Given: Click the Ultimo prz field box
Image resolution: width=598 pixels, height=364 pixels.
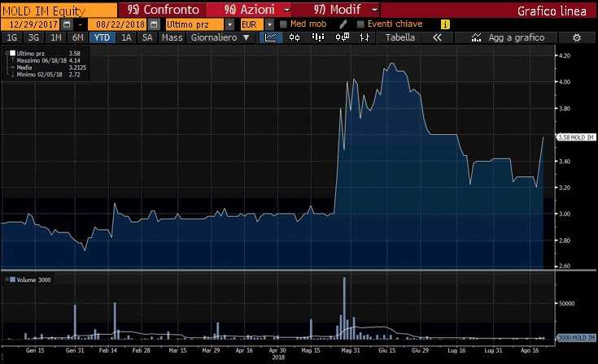Looking at the screenshot, I should coord(194,24).
